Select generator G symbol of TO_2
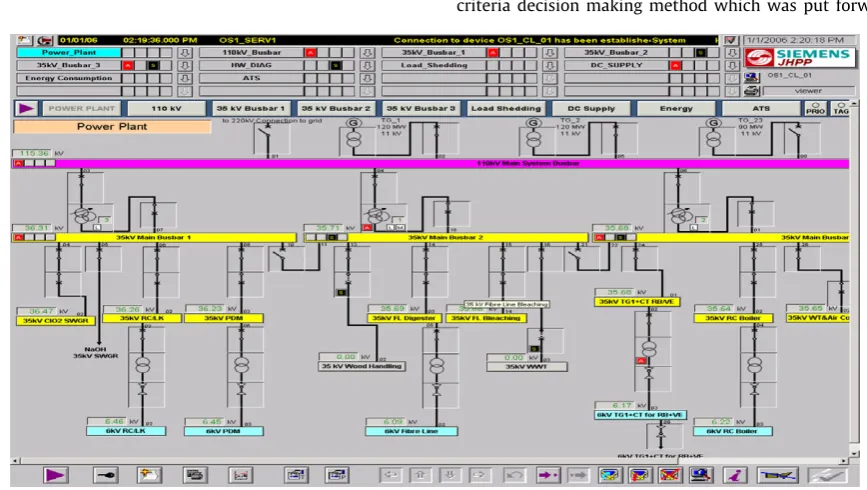867x490 pixels. point(533,123)
